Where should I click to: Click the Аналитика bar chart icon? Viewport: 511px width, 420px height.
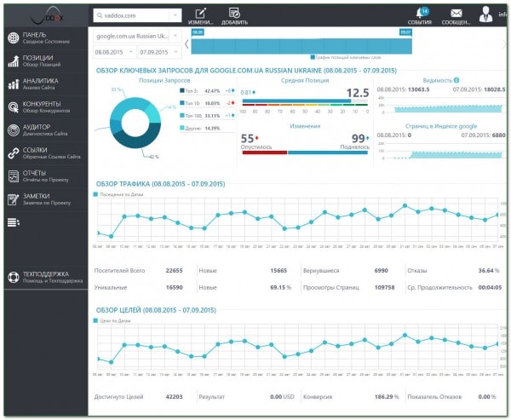[x=14, y=84]
